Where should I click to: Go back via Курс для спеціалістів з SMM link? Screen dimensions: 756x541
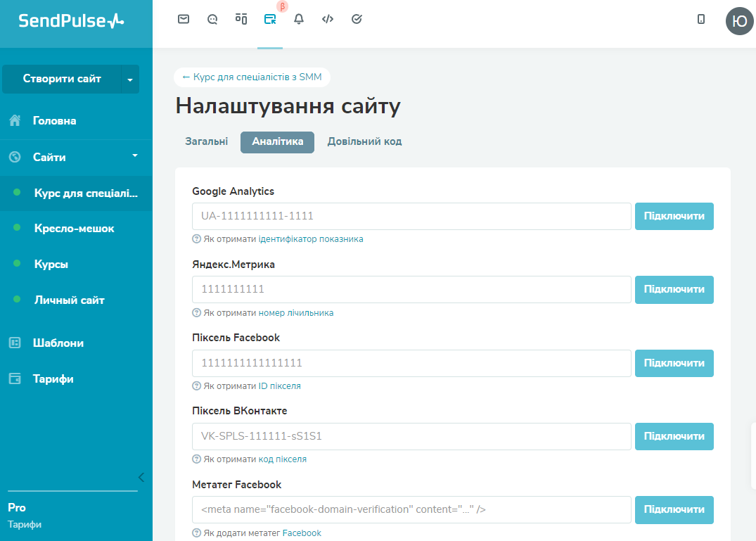click(x=252, y=77)
